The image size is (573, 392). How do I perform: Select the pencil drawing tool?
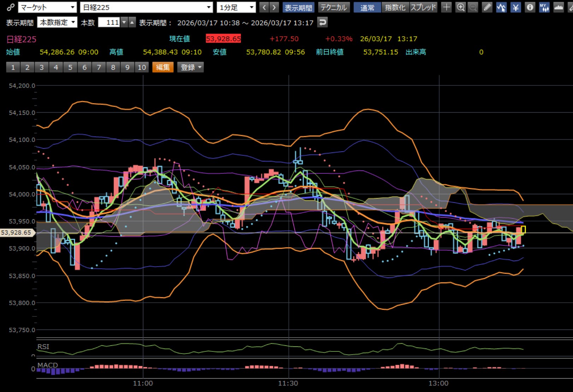coord(487,7)
